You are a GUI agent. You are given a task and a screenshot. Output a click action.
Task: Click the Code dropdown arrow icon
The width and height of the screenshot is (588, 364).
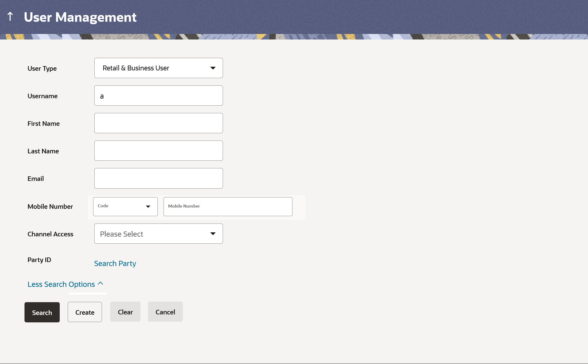(148, 207)
